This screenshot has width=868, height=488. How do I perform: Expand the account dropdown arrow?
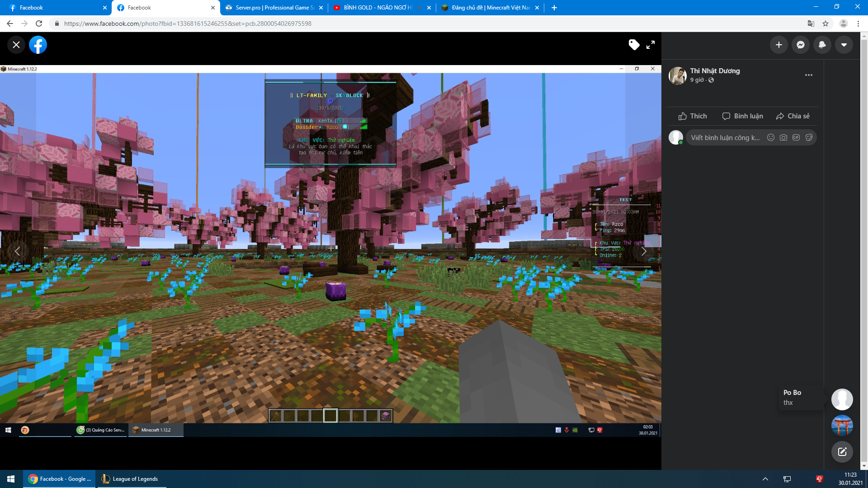(x=844, y=45)
